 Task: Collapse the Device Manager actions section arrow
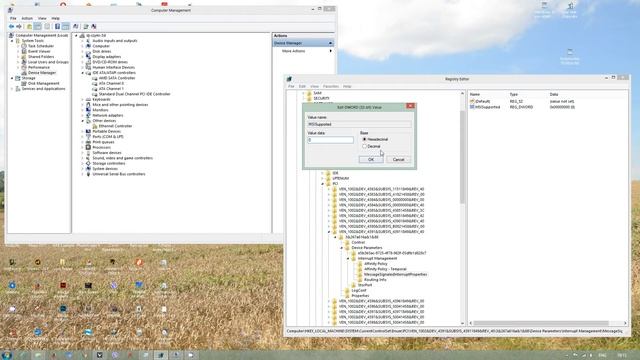[x=330, y=43]
